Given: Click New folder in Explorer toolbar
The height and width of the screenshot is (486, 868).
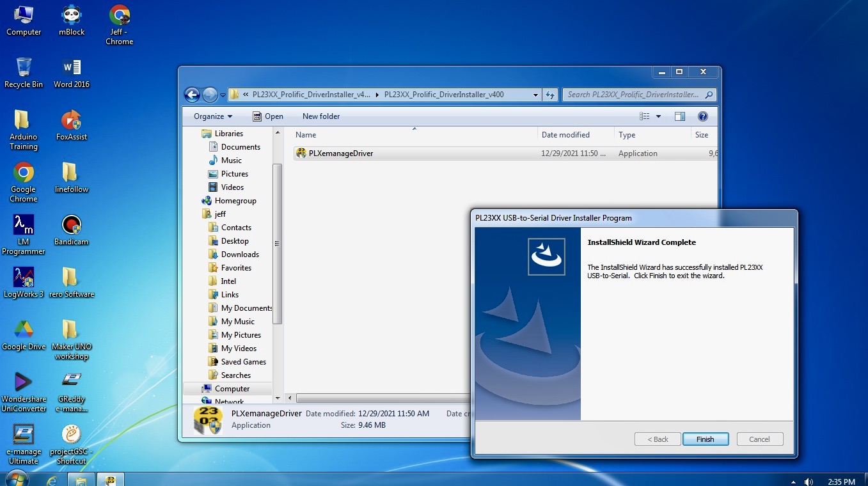Looking at the screenshot, I should [321, 116].
